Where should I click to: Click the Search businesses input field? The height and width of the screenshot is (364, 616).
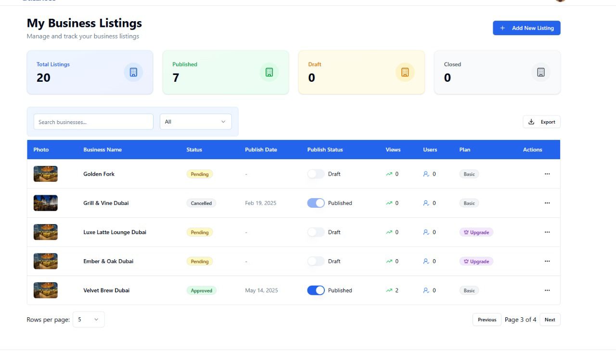point(93,122)
